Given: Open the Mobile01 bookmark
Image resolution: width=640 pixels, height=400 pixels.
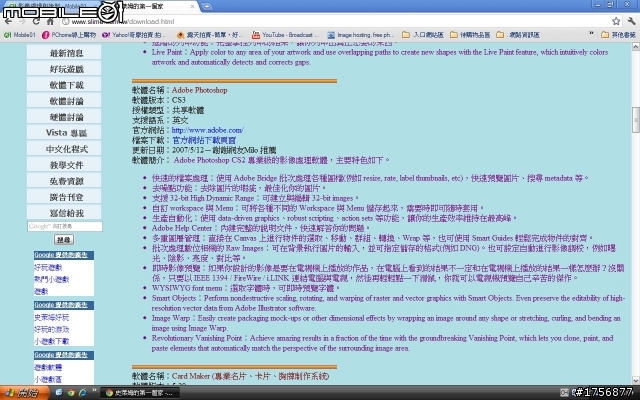Looking at the screenshot, I should click(x=20, y=35).
